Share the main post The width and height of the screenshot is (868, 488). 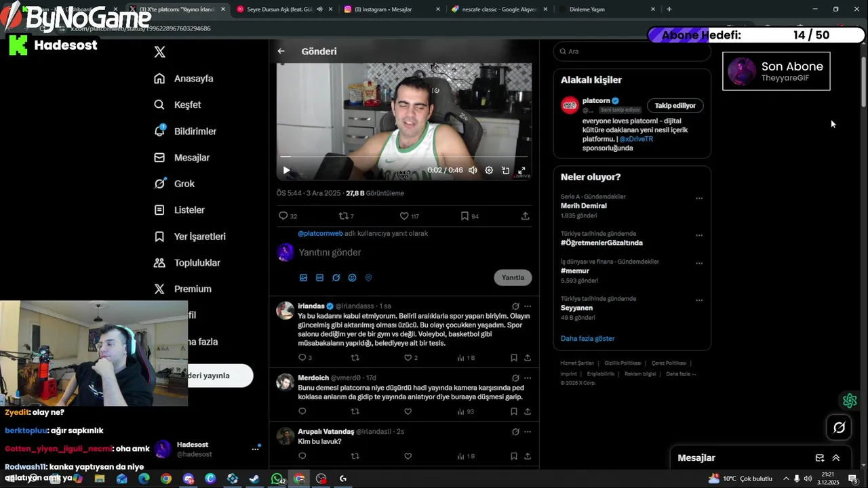coord(525,216)
